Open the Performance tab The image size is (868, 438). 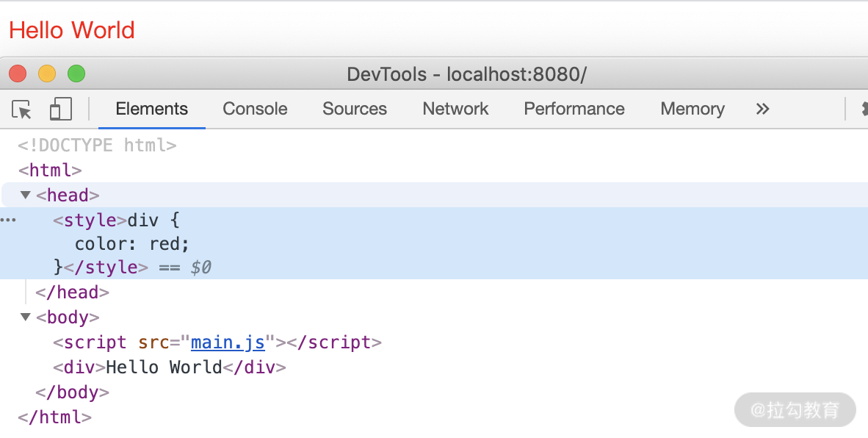tap(574, 109)
